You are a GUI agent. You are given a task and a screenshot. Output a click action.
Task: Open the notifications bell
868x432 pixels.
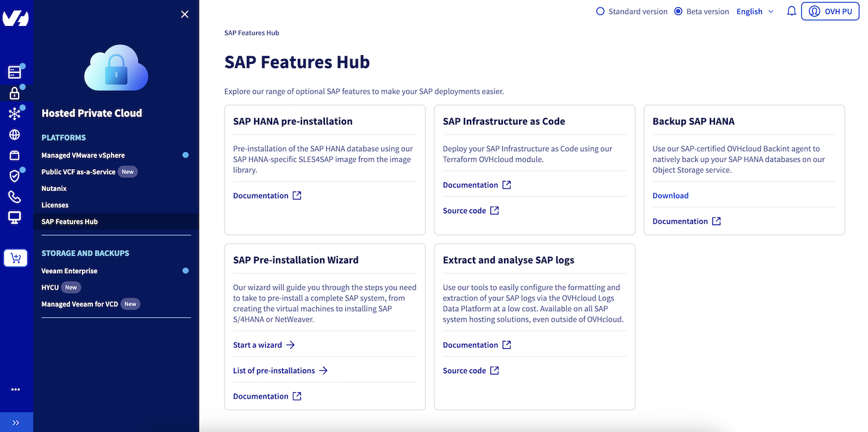click(x=791, y=11)
